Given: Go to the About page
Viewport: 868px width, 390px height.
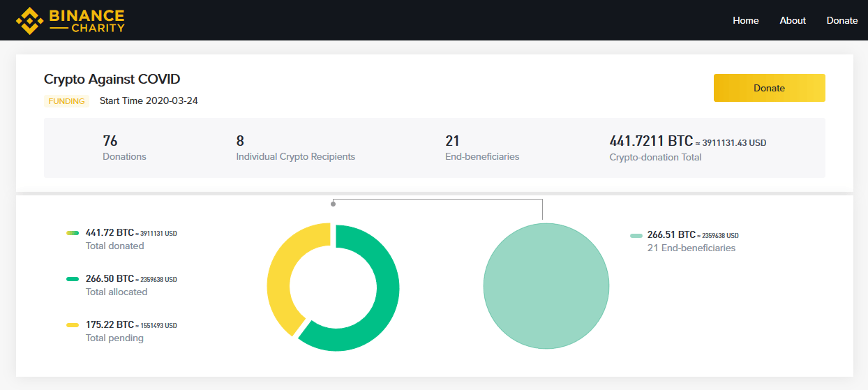Looking at the screenshot, I should coord(793,20).
